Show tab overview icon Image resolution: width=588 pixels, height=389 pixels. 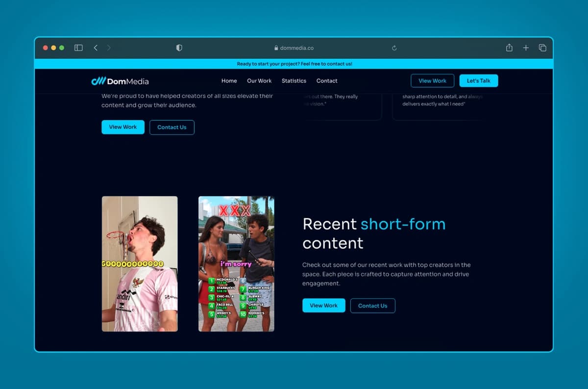pos(542,48)
